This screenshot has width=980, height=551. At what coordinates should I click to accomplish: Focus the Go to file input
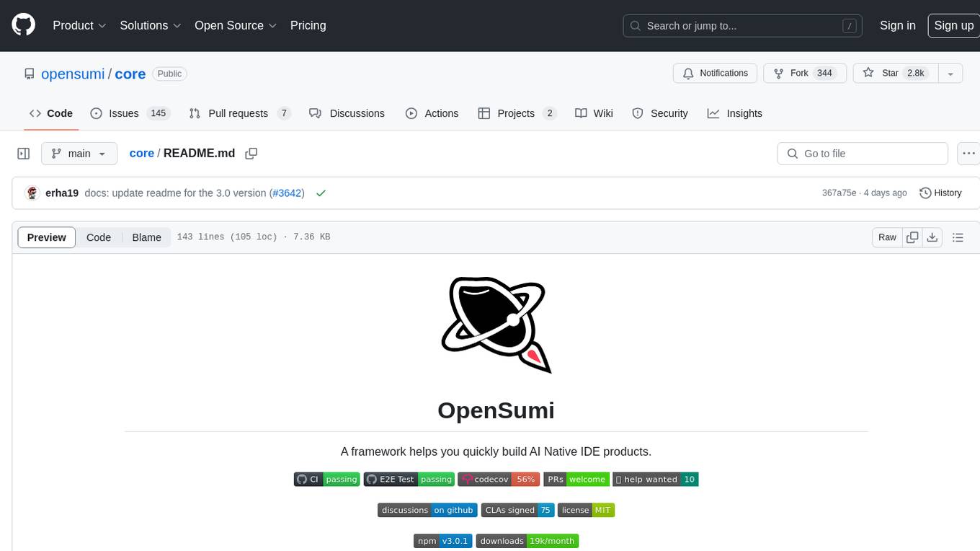coord(863,154)
